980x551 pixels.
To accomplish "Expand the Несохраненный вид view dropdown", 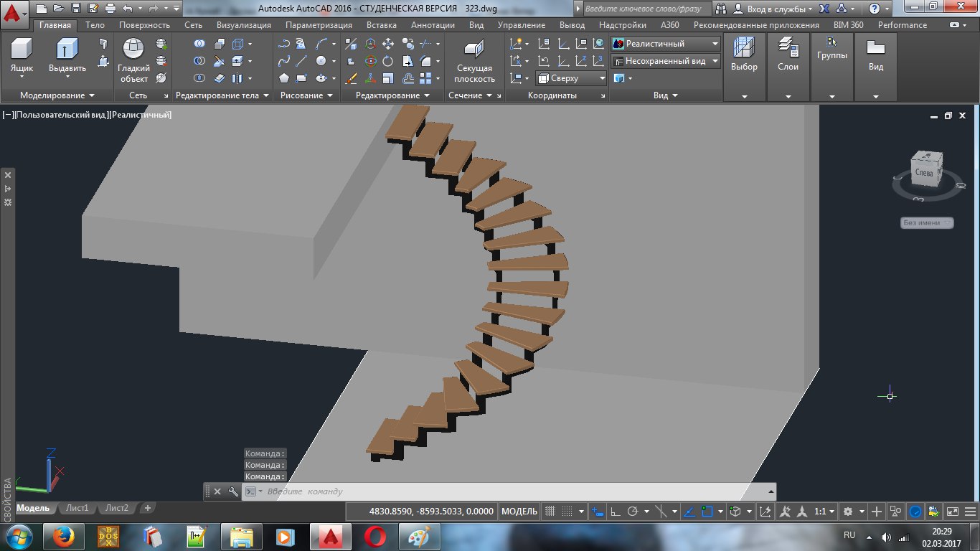I will click(x=665, y=61).
